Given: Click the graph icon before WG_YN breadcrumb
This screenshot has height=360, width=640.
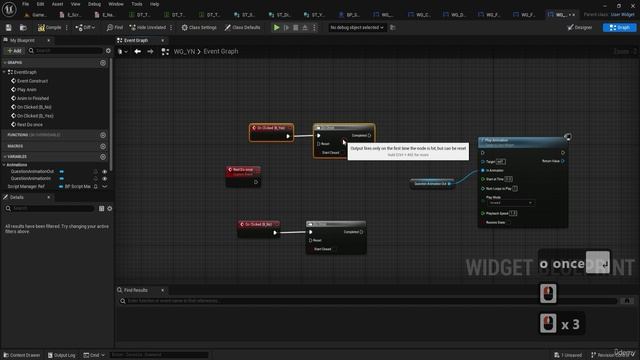Looking at the screenshot, I should [165, 51].
